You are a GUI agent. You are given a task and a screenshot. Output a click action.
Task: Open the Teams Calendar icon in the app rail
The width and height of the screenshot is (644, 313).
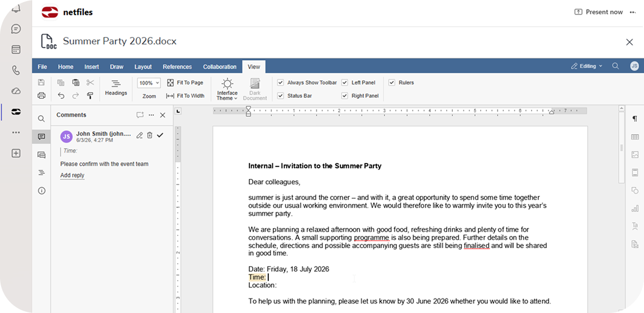16,50
